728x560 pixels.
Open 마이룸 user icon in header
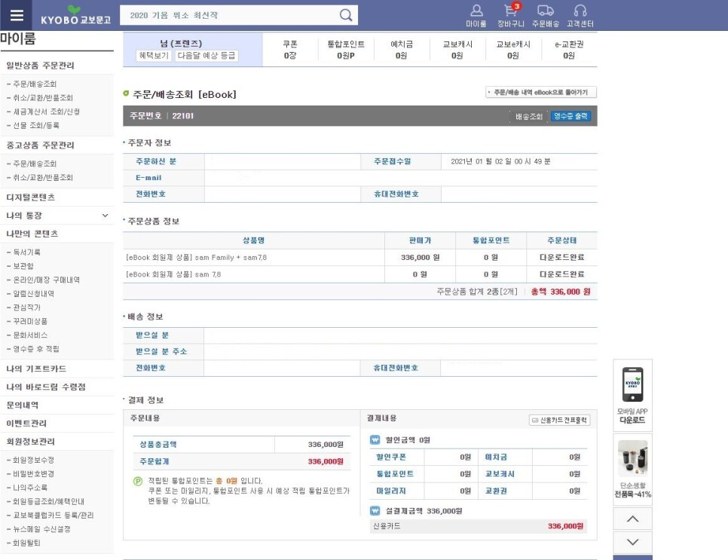click(476, 16)
